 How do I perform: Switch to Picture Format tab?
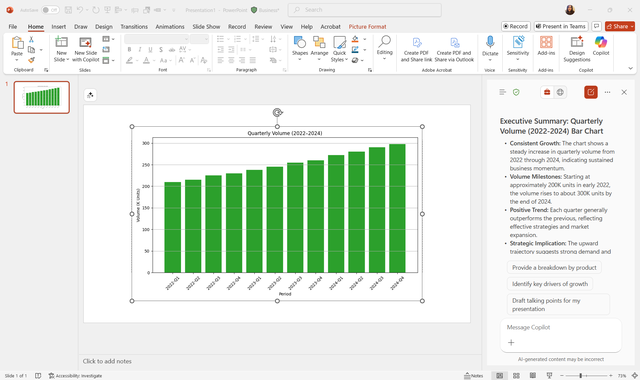coord(367,27)
